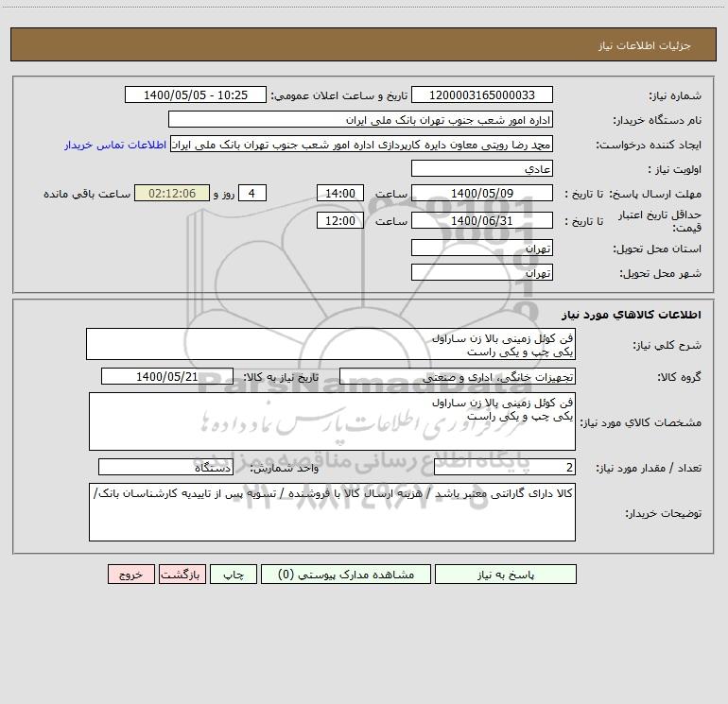Click the announcement date field 1400/05/05 - 10:25

coord(196,94)
